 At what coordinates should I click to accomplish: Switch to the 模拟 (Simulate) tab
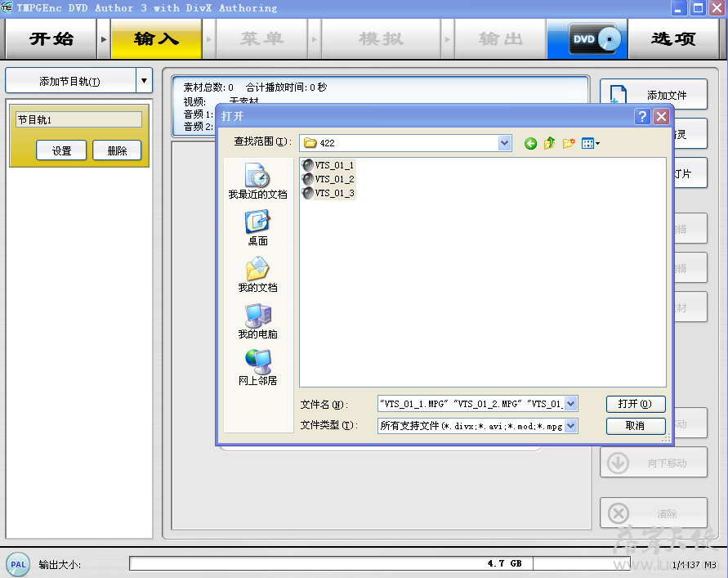pos(381,39)
